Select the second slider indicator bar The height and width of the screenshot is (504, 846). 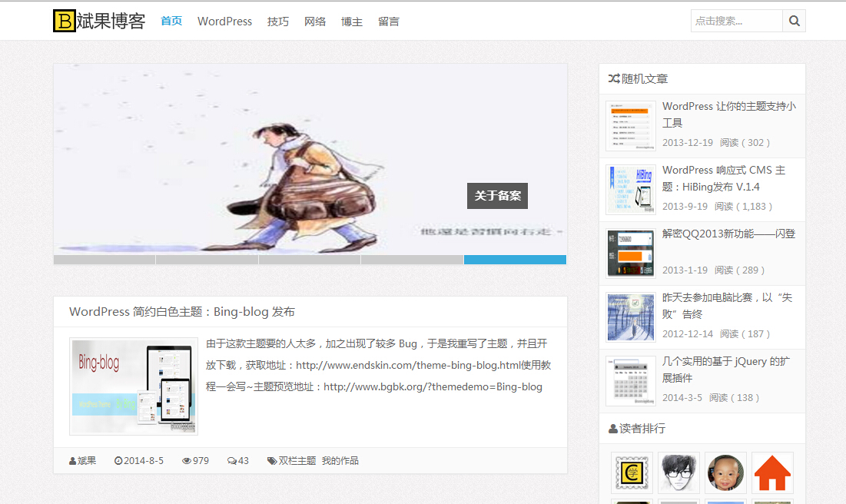[207, 260]
